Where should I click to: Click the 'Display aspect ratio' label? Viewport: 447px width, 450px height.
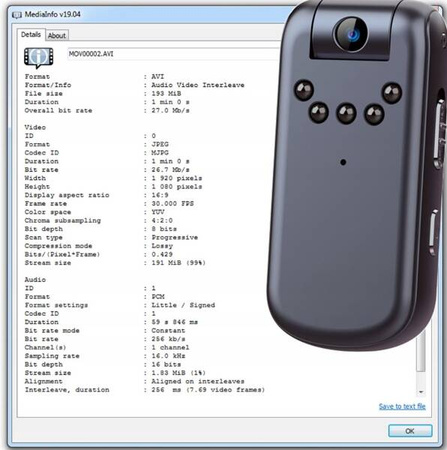[x=67, y=195]
